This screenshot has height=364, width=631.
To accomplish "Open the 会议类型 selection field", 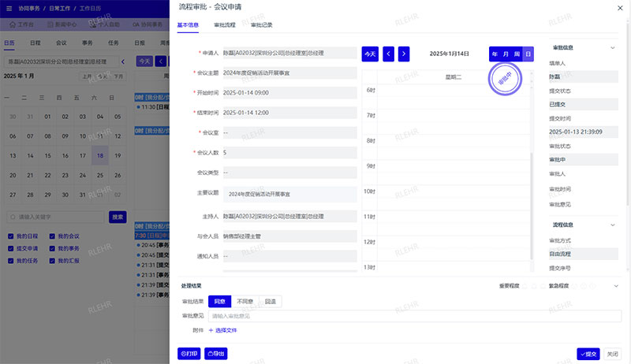I will click(289, 173).
